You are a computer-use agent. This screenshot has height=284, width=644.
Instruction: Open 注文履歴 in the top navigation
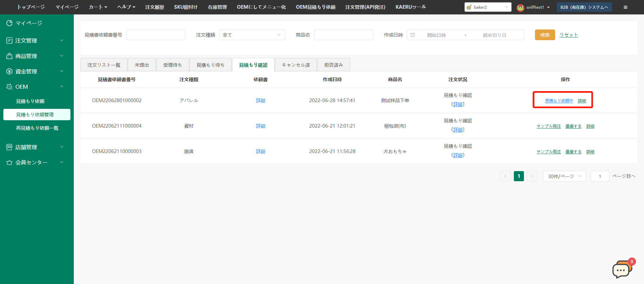[x=155, y=7]
